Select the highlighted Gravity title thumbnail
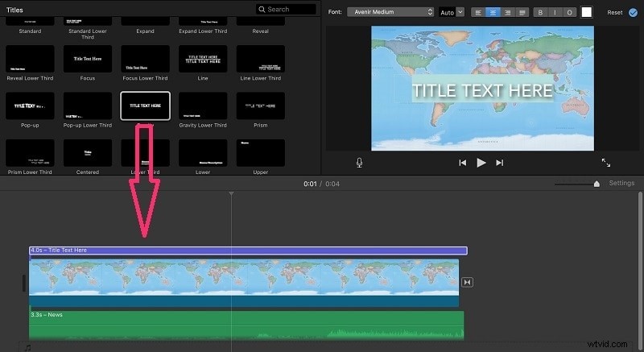The image size is (644, 352). pos(146,106)
